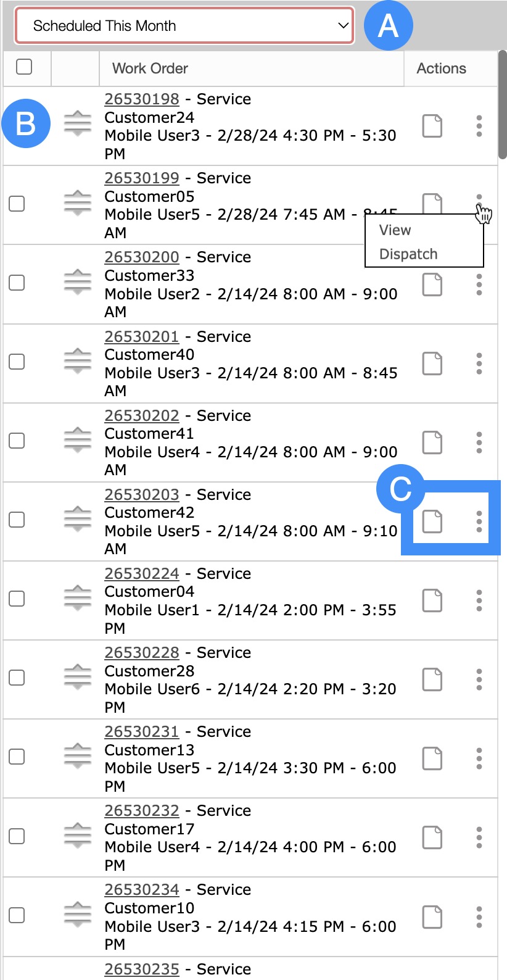Click the drag handle for work order 26530198
The height and width of the screenshot is (980, 507).
pyautogui.click(x=78, y=123)
